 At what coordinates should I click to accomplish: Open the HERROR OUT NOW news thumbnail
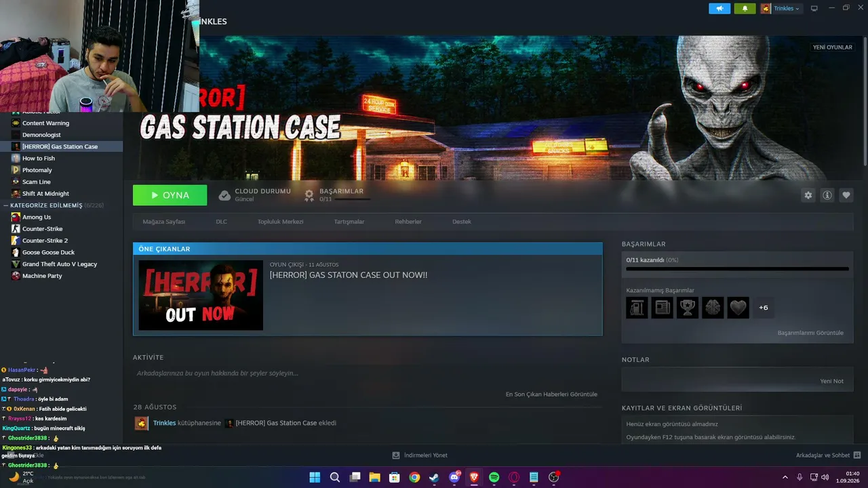click(x=201, y=296)
